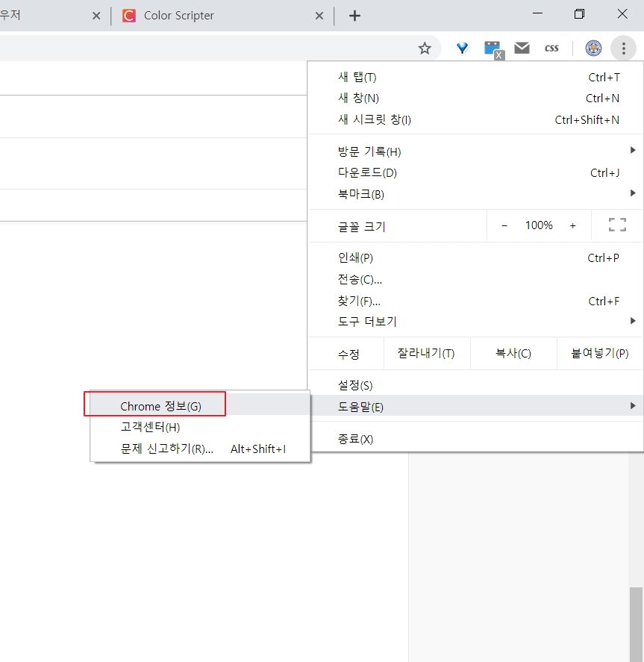Minimize the Chrome window

[x=537, y=14]
